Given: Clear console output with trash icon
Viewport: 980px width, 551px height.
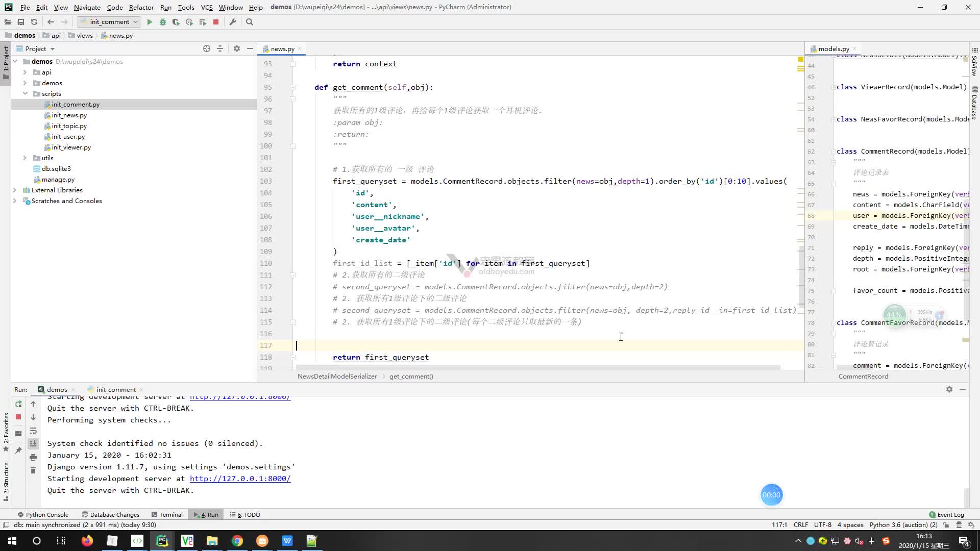Looking at the screenshot, I should (x=33, y=470).
